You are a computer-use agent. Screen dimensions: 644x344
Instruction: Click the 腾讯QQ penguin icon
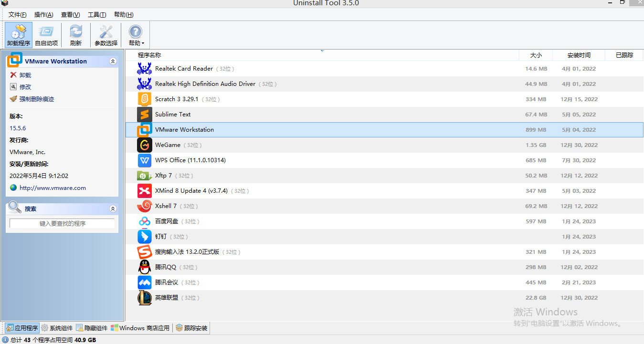coord(145,267)
